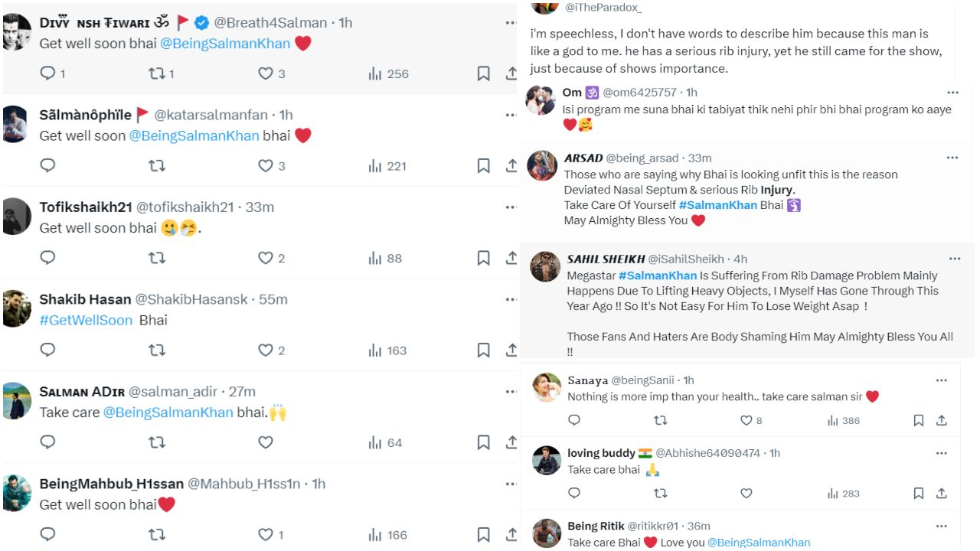Image resolution: width=980 pixels, height=551 pixels.
Task: Open @BeingSalmanKhan mention in Being Ritik's tweet
Action: [758, 543]
